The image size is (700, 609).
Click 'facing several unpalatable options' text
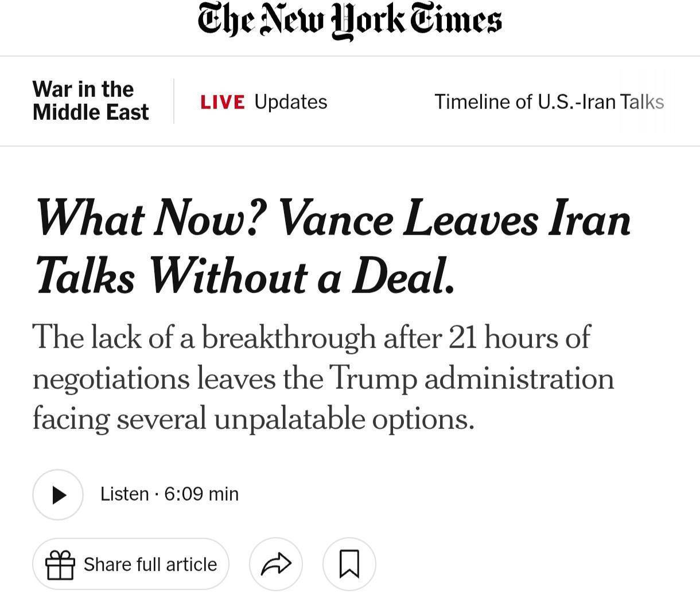pos(252,419)
